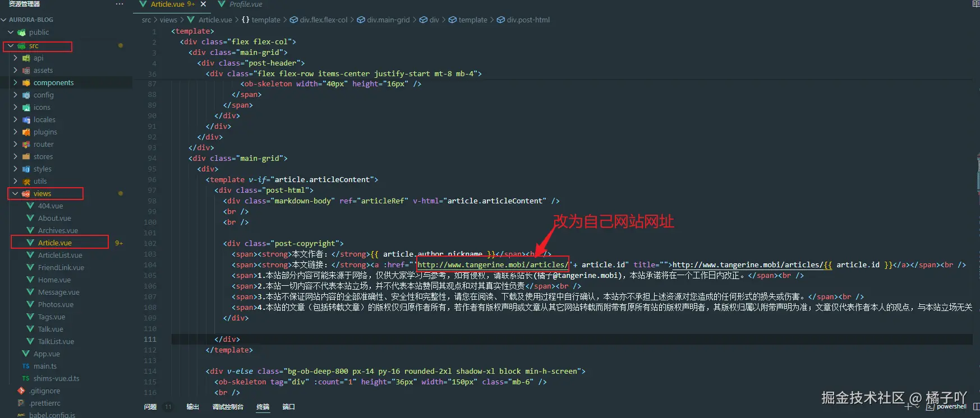
Task: Expand the components folder chevron
Action: 15,82
